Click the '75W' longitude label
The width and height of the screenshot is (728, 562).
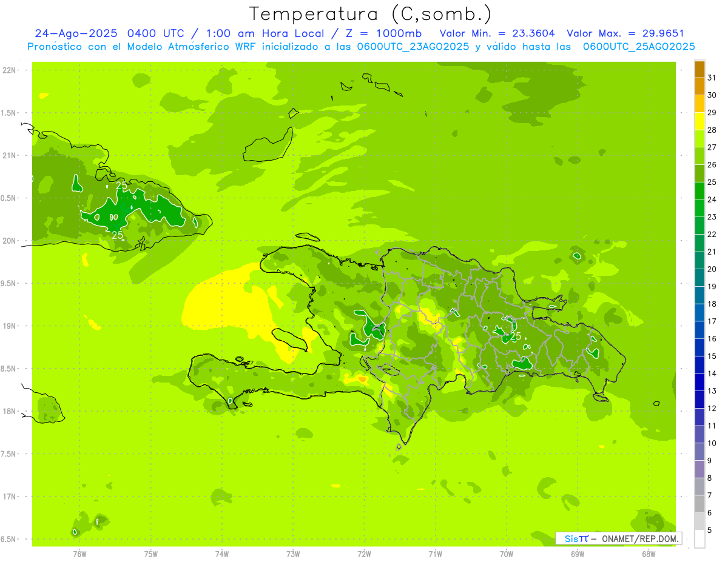pos(151,554)
